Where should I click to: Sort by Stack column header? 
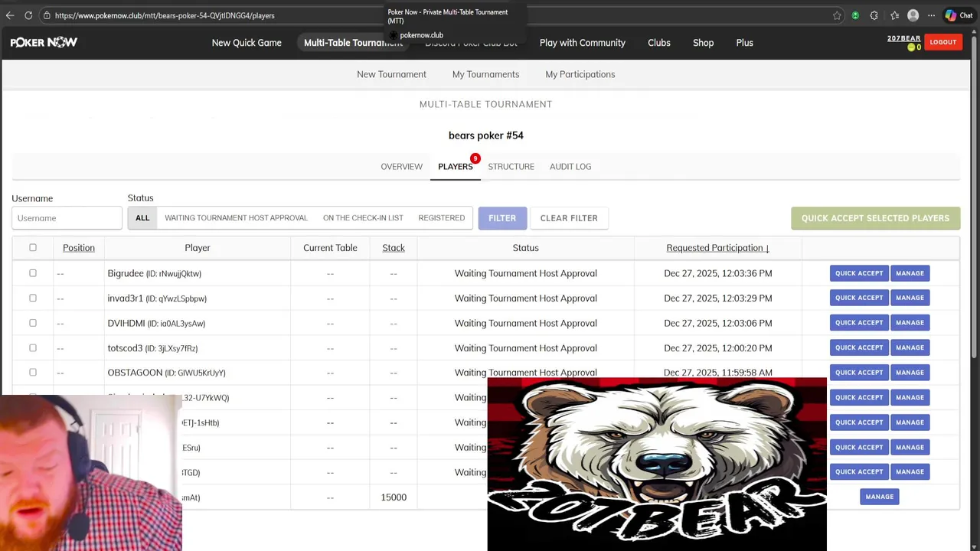pos(394,248)
